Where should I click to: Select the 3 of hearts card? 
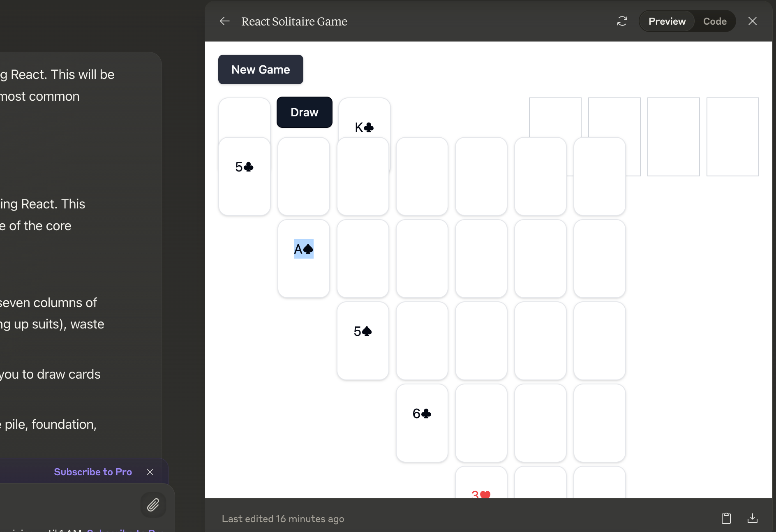tap(481, 482)
